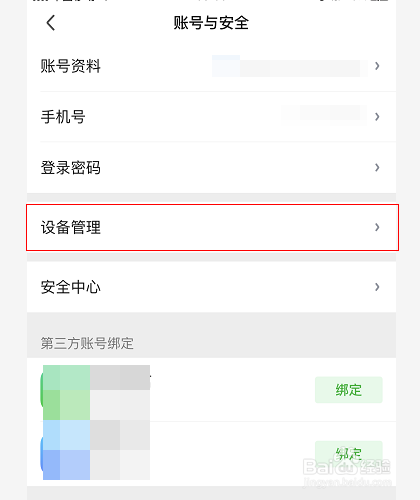Image resolution: width=420 pixels, height=500 pixels.
Task: Tap the back arrow icon
Action: pyautogui.click(x=51, y=23)
